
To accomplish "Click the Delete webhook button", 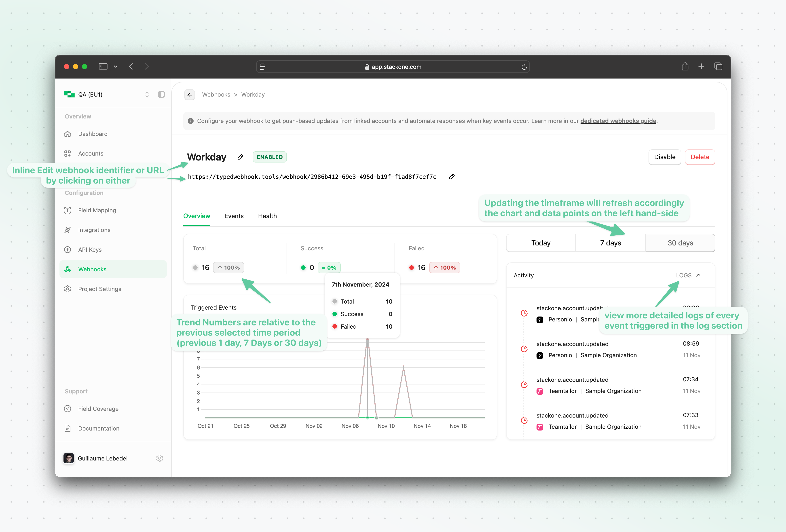I will pos(700,157).
